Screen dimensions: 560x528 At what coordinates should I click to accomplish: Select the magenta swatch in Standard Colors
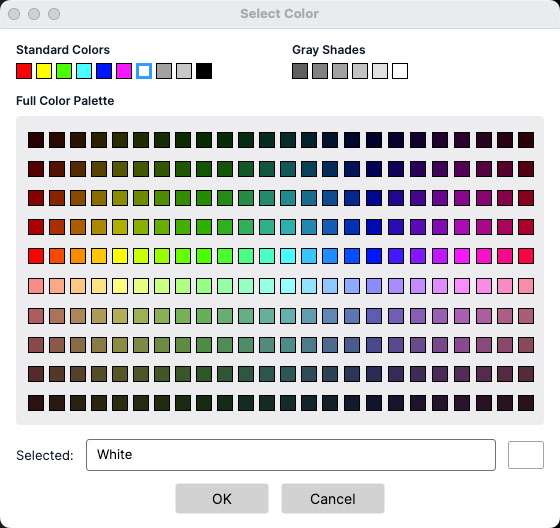point(124,71)
